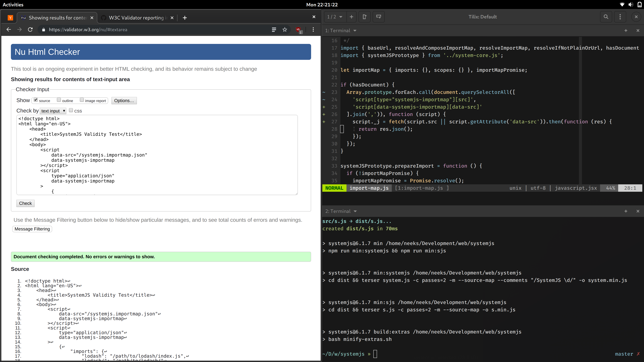Add a new Tilix session with plus icon
Viewport: 644px width, 362px height.
(x=352, y=17)
